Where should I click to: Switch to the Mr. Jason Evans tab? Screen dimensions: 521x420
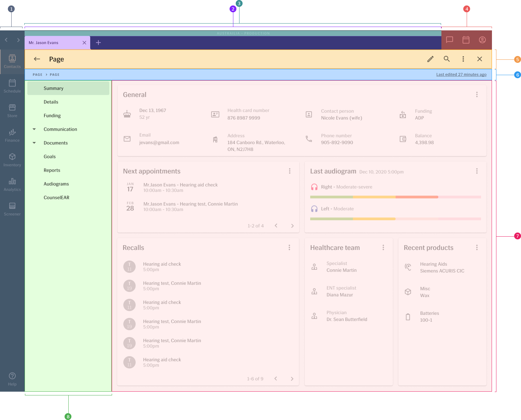(x=43, y=42)
